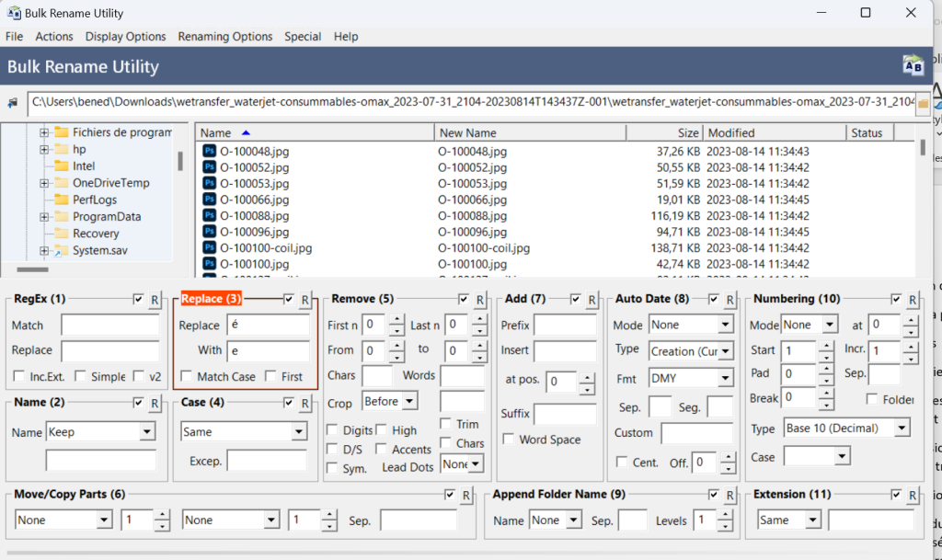Open the Renaming Options menu
942x560 pixels.
click(225, 37)
